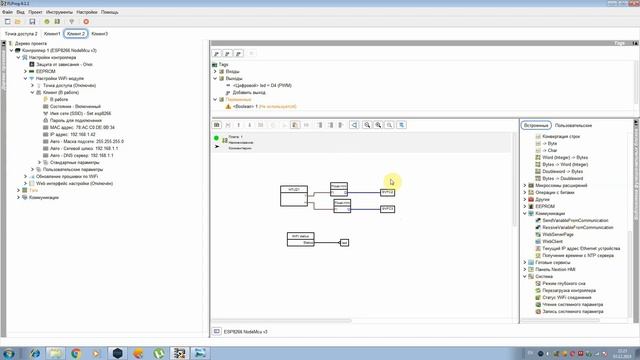
Task: Collapse the Контроллер 1 tree node
Action: [11, 51]
